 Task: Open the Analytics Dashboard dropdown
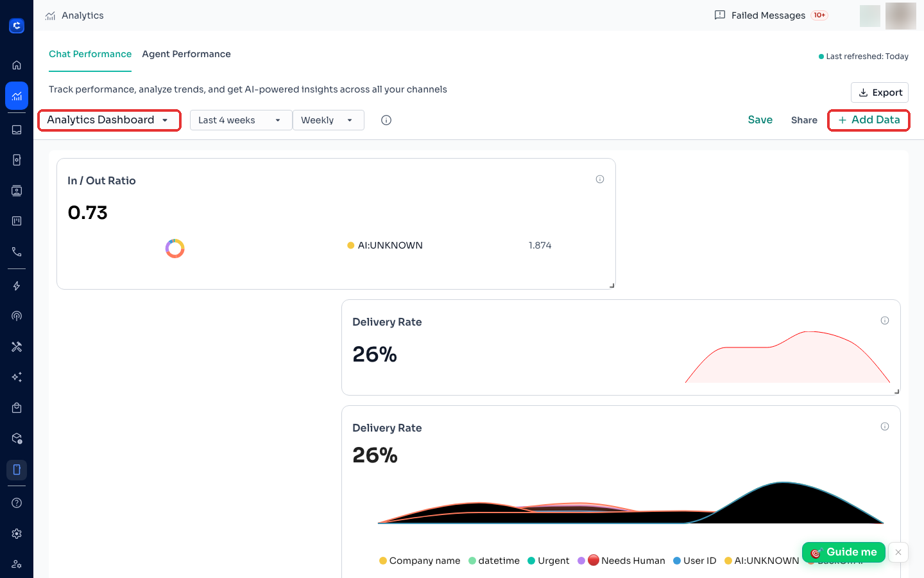[x=109, y=120]
